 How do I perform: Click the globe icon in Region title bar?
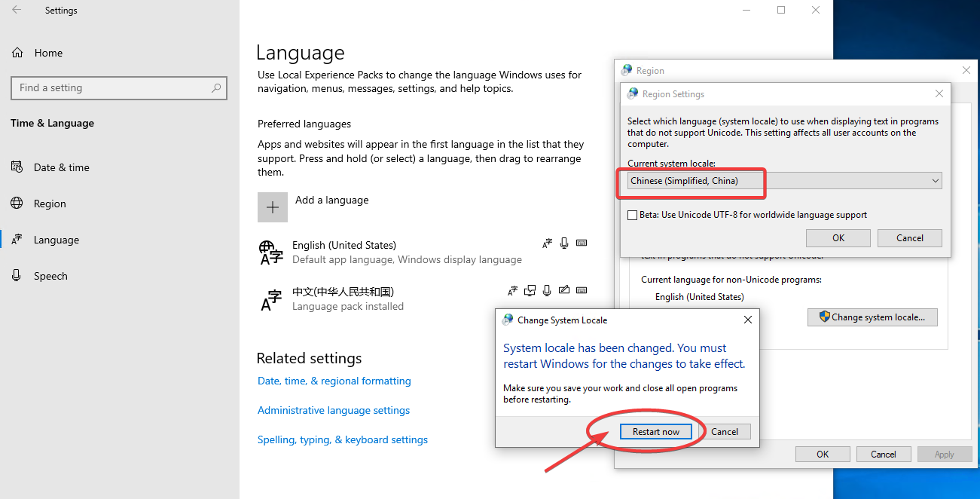point(627,70)
